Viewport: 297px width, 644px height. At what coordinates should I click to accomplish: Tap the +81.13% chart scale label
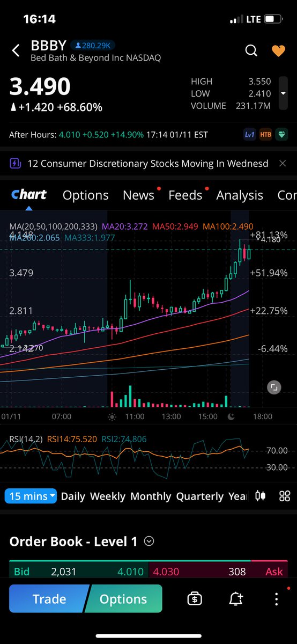(x=269, y=235)
